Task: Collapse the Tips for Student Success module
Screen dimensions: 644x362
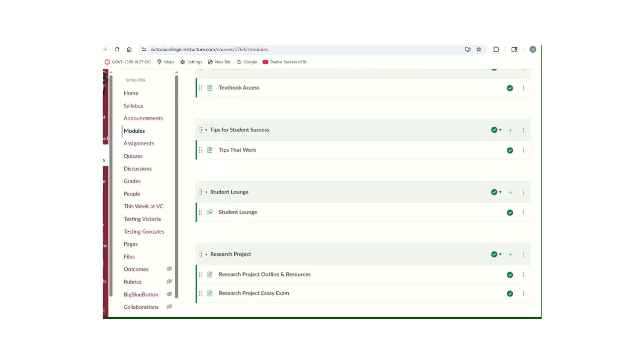Action: (x=206, y=130)
